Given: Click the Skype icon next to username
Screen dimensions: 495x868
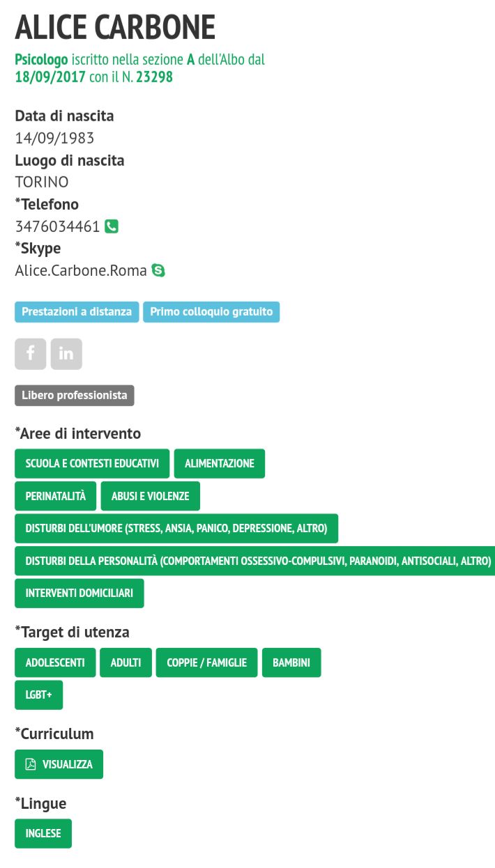Looking at the screenshot, I should point(159,270).
